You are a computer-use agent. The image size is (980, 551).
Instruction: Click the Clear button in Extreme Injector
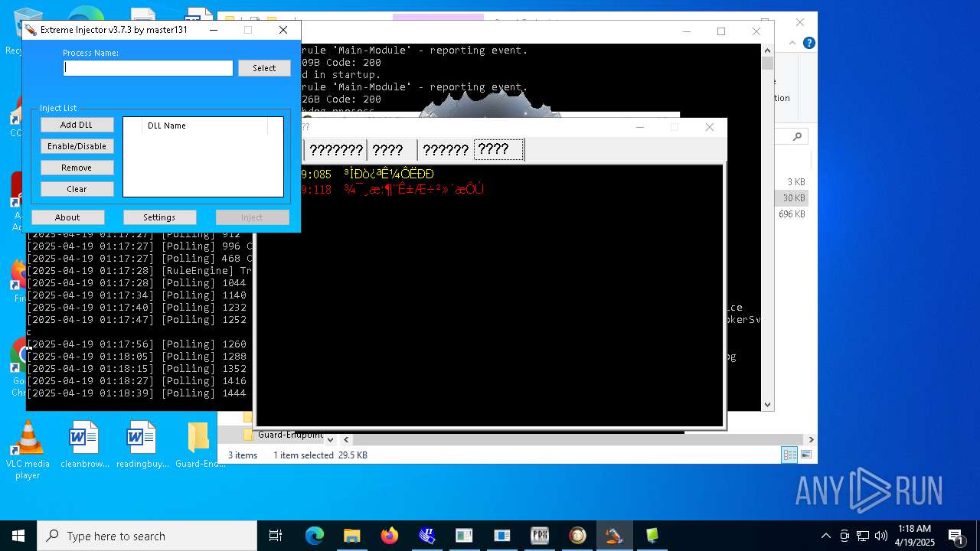[77, 189]
